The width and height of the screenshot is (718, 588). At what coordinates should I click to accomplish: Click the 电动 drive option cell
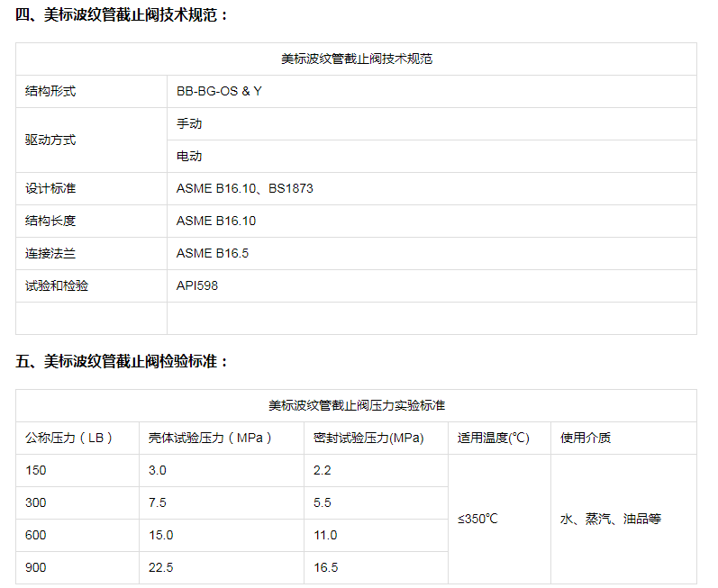[x=189, y=157]
